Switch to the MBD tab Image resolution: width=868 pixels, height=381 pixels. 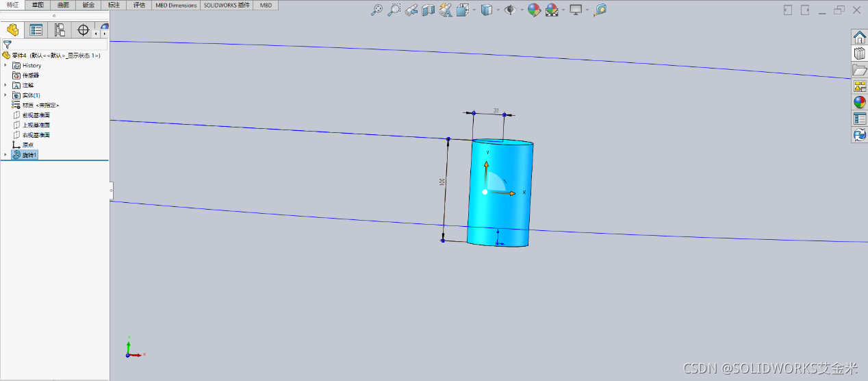pyautogui.click(x=266, y=5)
